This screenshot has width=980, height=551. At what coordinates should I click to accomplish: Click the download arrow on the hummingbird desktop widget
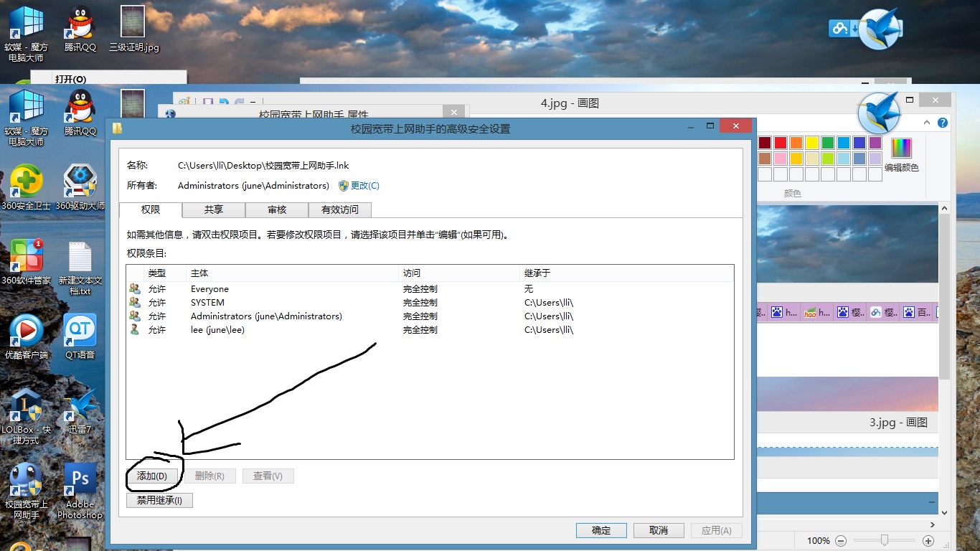854,29
